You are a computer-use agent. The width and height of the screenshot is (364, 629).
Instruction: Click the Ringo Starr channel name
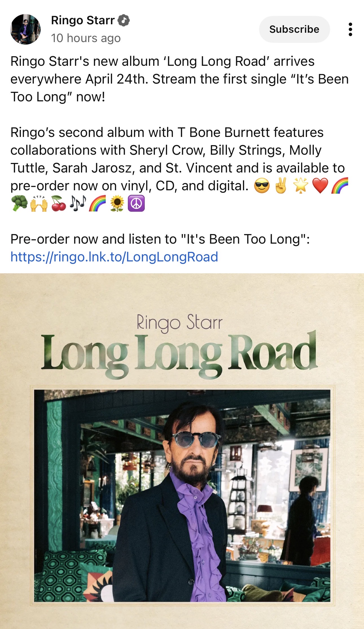[x=83, y=20]
